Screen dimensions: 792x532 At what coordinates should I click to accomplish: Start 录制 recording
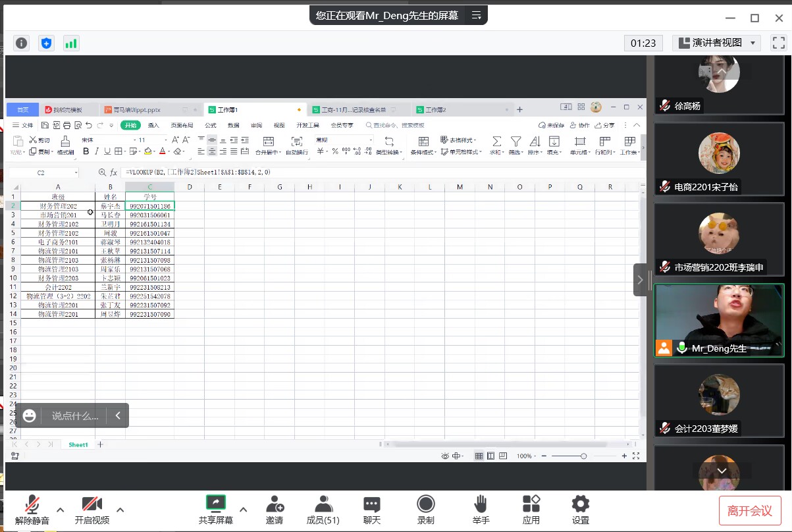pos(426,510)
